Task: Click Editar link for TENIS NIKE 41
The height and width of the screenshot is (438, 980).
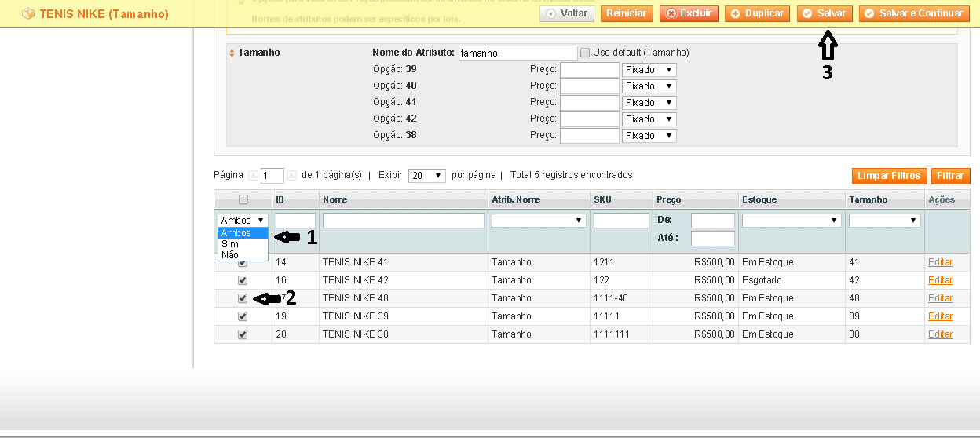Action: (940, 262)
